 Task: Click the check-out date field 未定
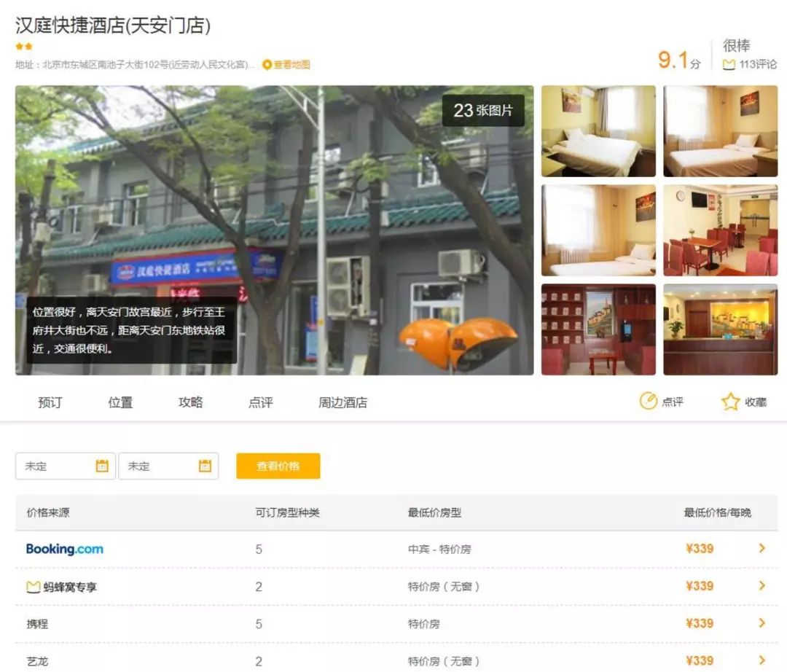[168, 466]
